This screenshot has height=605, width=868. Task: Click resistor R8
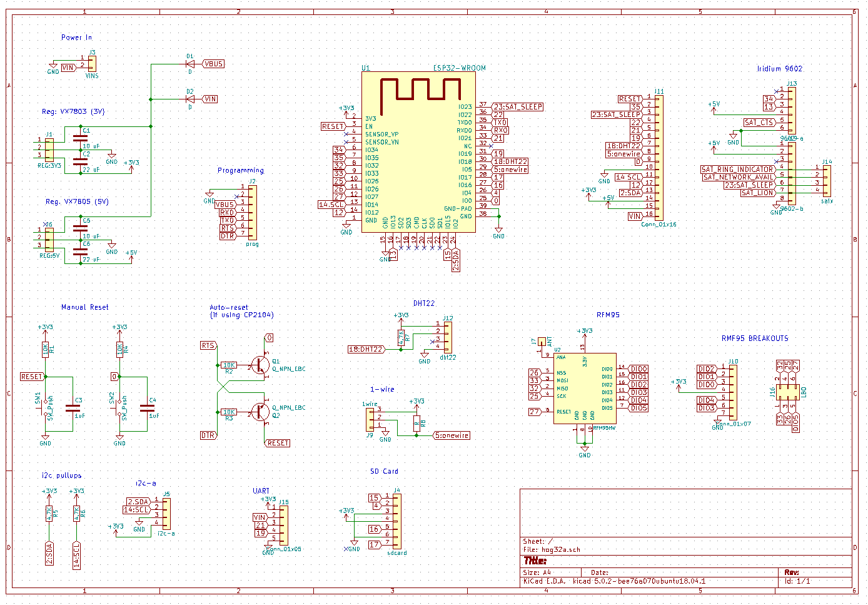[x=416, y=424]
